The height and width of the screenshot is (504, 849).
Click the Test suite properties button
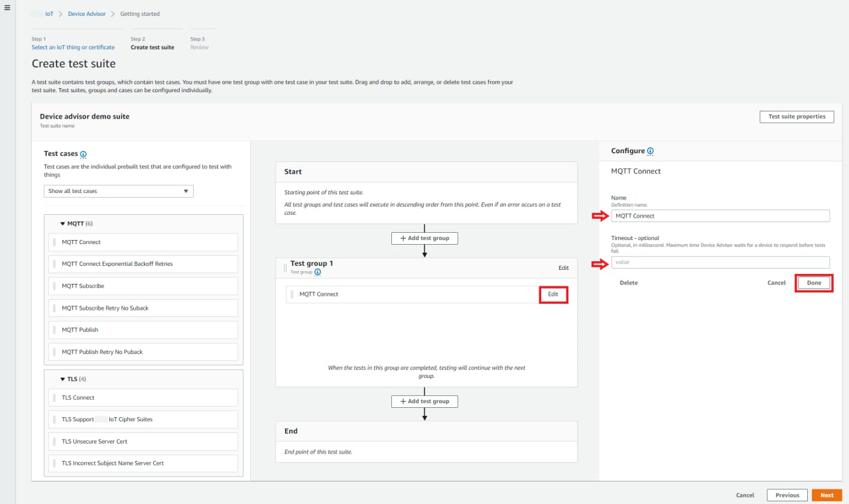(x=796, y=117)
